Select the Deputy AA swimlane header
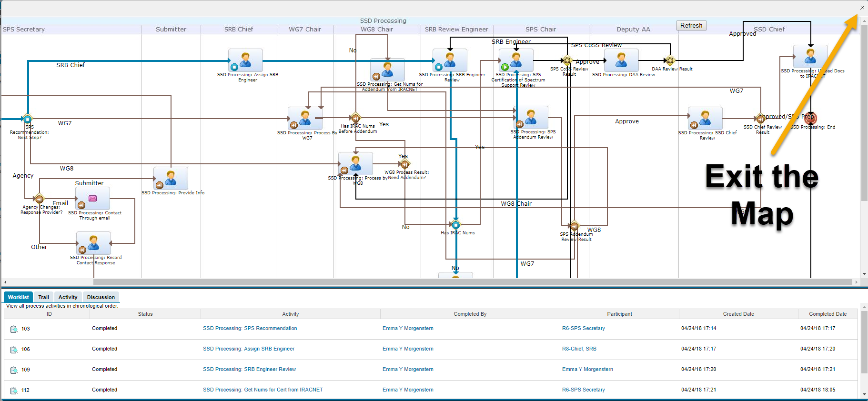Image resolution: width=868 pixels, height=401 pixels. tap(633, 30)
